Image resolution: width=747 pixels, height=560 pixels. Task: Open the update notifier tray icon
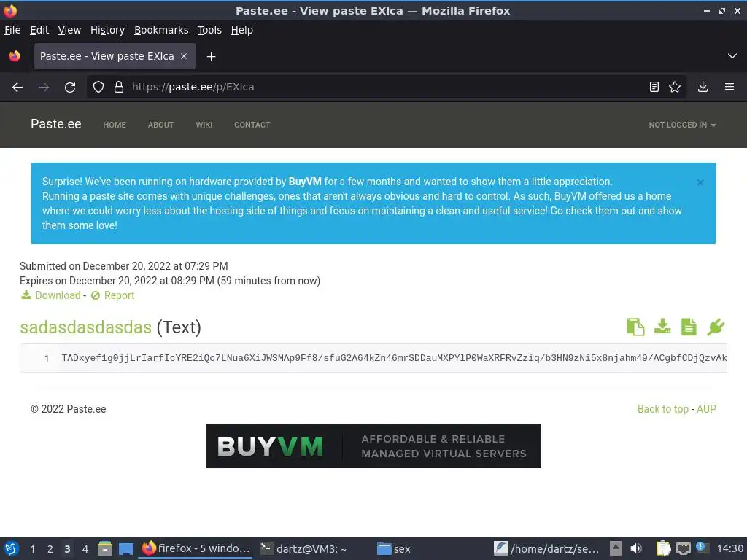tap(702, 548)
